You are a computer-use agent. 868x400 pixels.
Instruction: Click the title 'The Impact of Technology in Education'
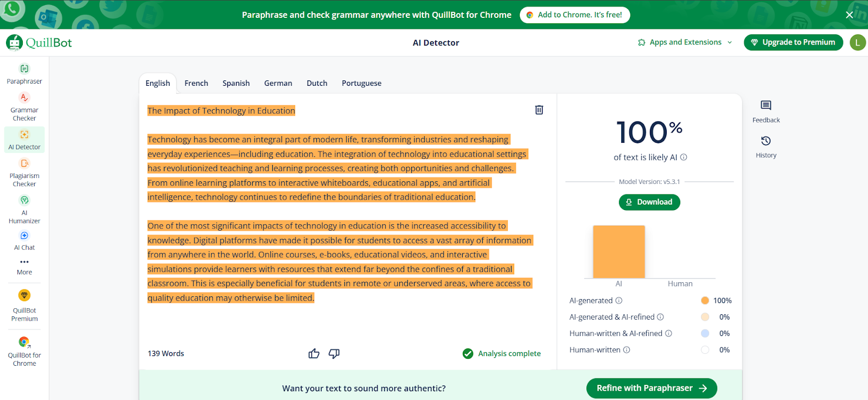point(221,111)
